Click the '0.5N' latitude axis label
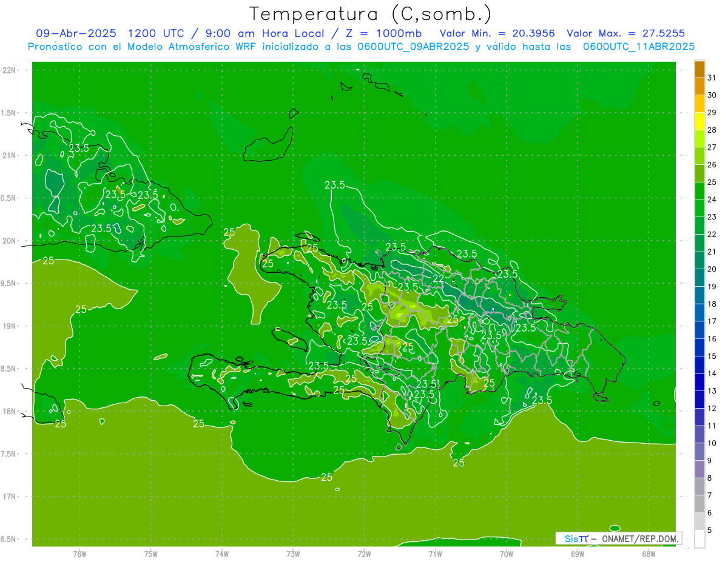The height and width of the screenshot is (562, 728). (x=9, y=198)
